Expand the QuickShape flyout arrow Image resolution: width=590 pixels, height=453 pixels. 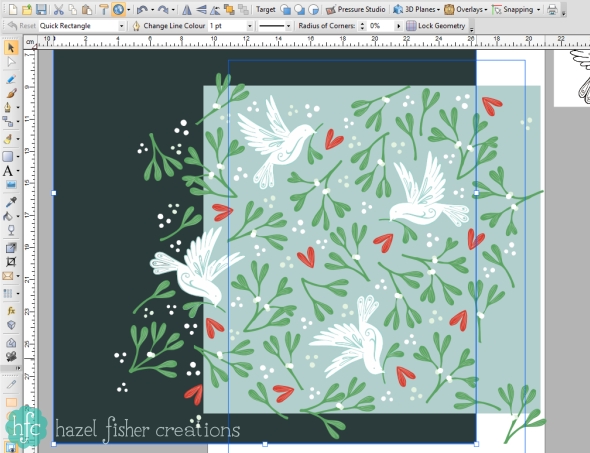[18, 157]
